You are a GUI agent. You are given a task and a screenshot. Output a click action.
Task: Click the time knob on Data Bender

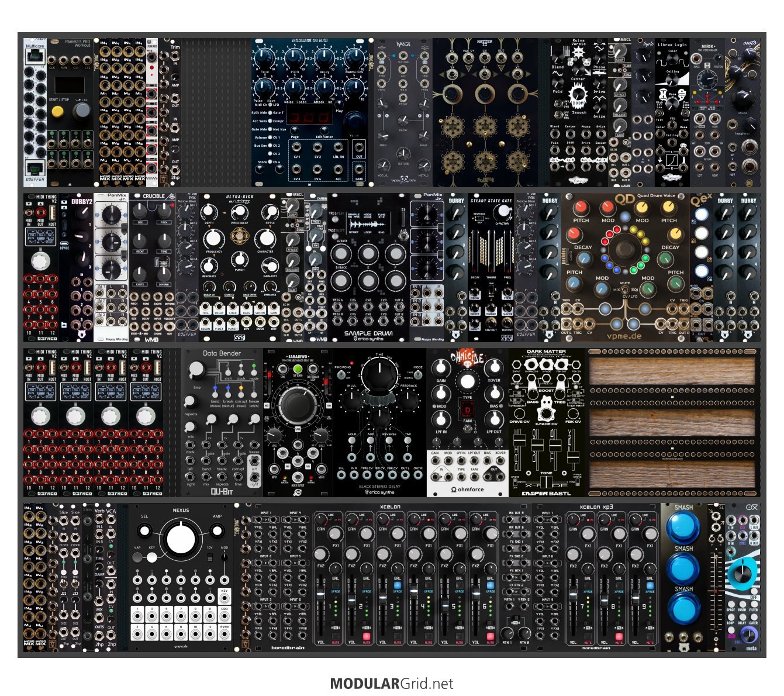pos(197,369)
